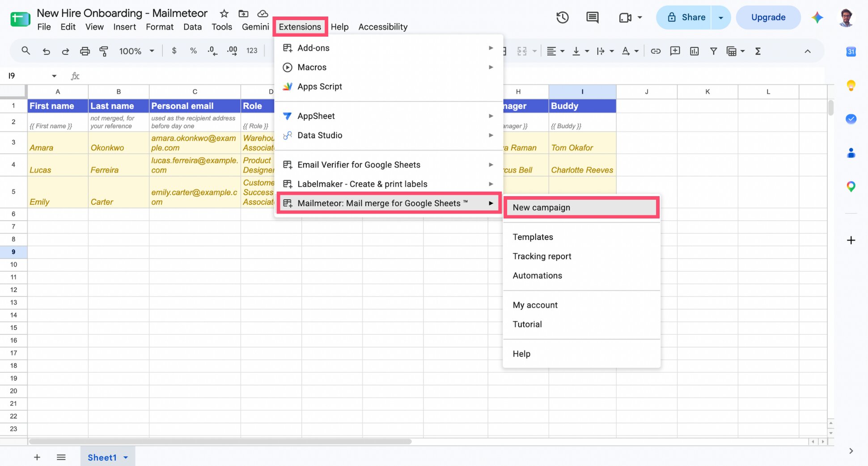
Task: Open more number formats 123
Action: point(252,51)
